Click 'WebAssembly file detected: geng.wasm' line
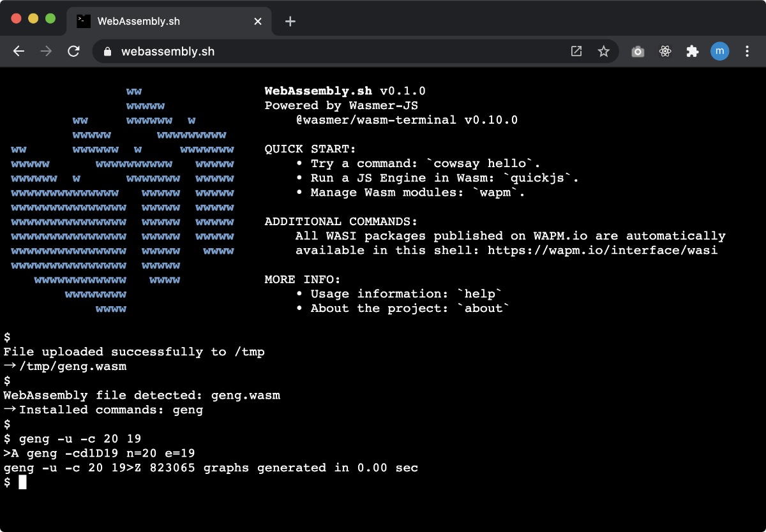This screenshot has width=766, height=532. click(142, 395)
